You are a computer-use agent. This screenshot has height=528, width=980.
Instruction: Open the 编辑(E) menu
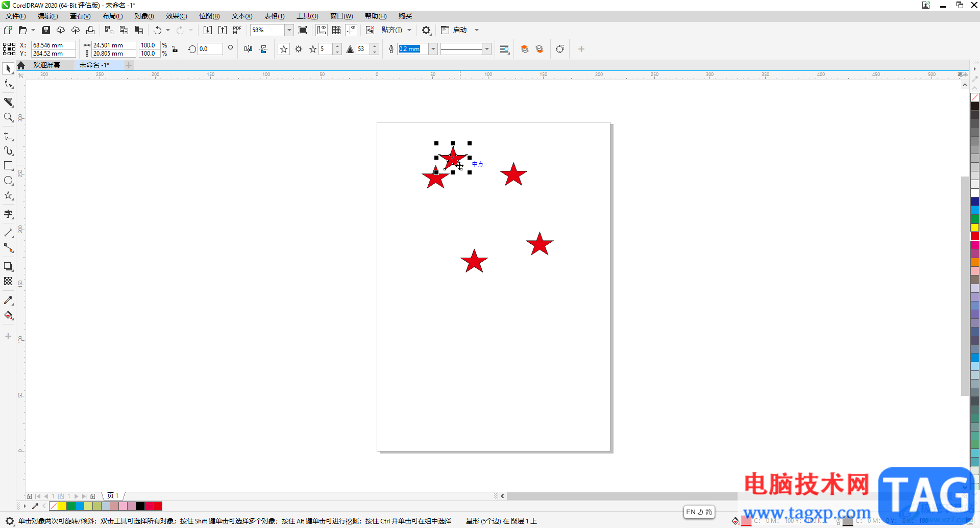(48, 16)
